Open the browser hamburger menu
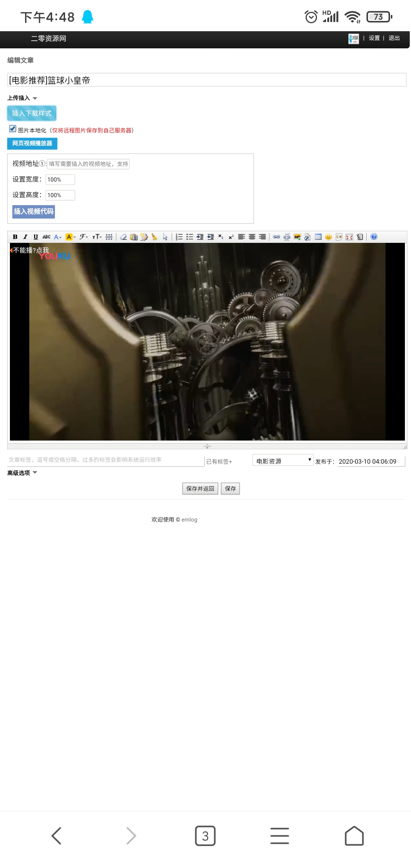Image resolution: width=411 pixels, height=868 pixels. [280, 836]
